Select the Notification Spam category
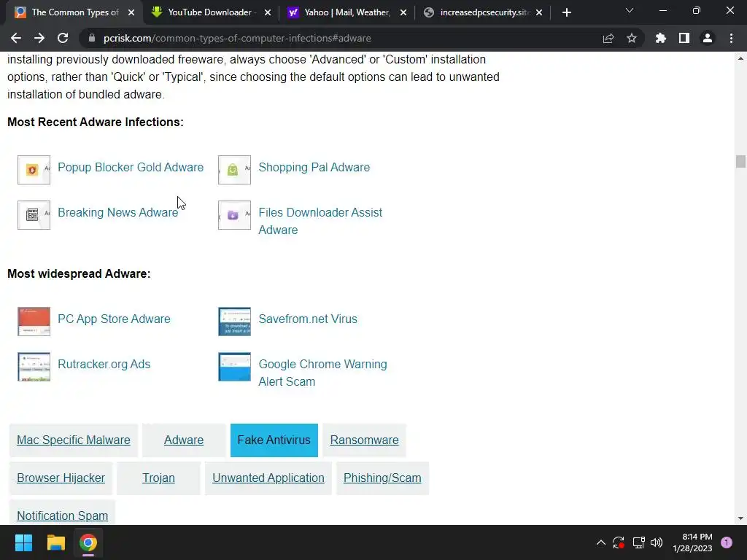This screenshot has height=560, width=747. tap(63, 514)
